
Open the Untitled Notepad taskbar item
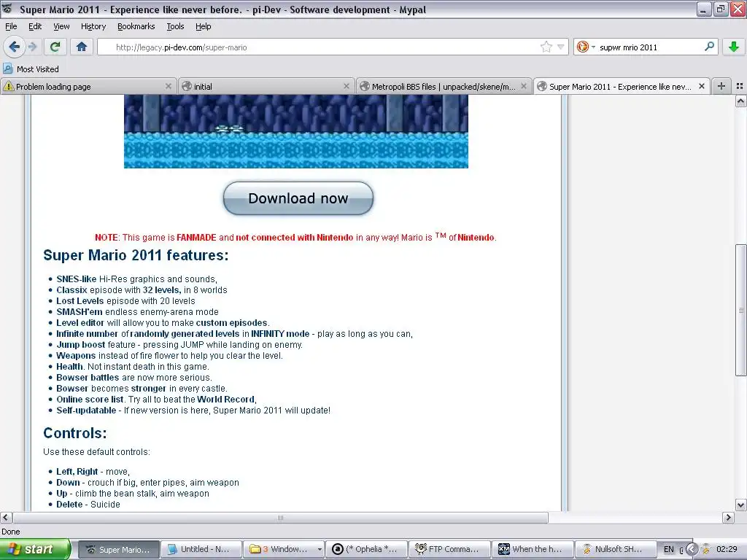click(x=200, y=549)
